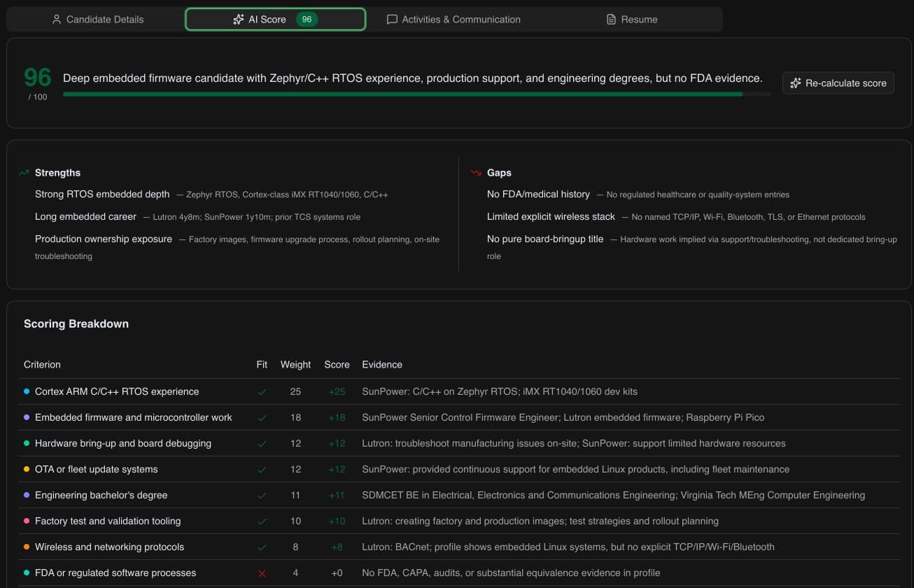Click 'Factory test and validation tooling' criterion

[x=108, y=521]
